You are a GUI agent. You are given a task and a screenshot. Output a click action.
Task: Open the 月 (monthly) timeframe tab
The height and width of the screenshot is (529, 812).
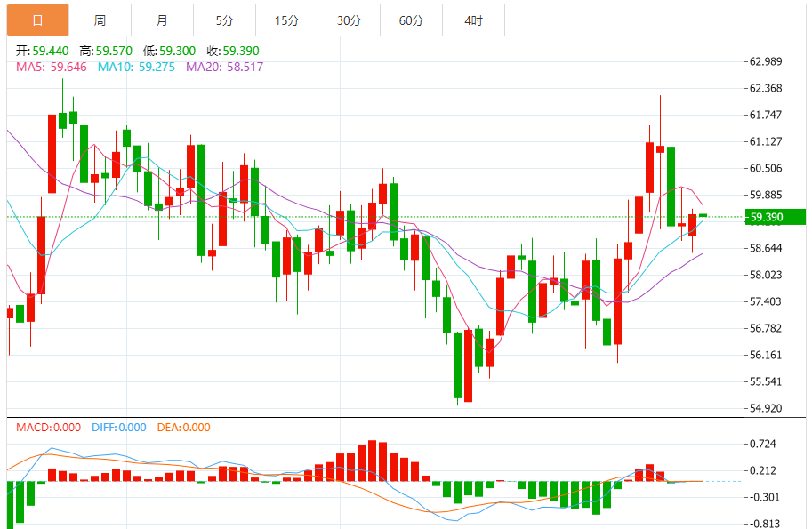point(162,20)
